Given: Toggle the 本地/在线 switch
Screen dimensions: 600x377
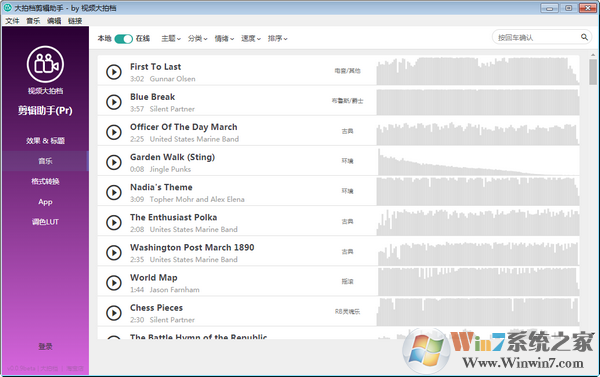Looking at the screenshot, I should 123,39.
